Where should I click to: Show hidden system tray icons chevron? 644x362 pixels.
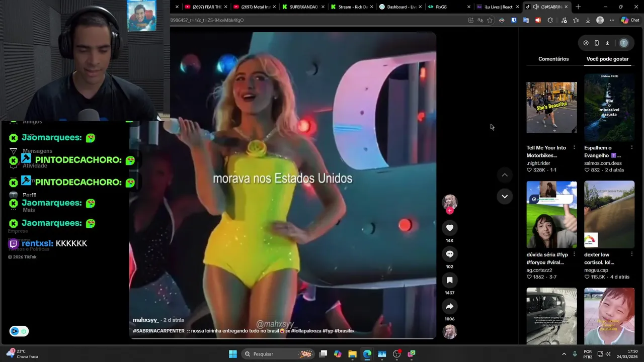click(564, 354)
